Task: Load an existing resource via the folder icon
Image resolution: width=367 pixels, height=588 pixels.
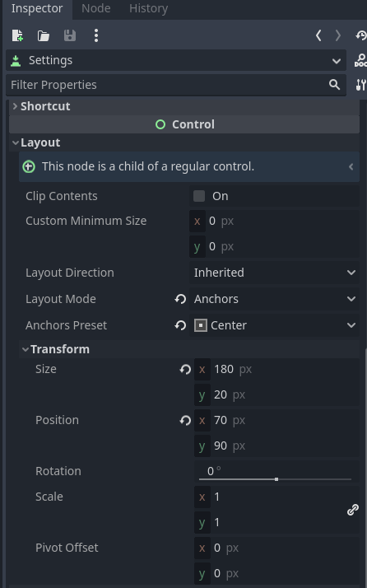Action: [44, 35]
